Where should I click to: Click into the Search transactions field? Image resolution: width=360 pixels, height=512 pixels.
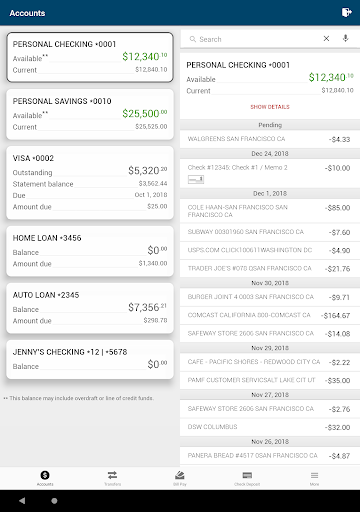(x=257, y=39)
